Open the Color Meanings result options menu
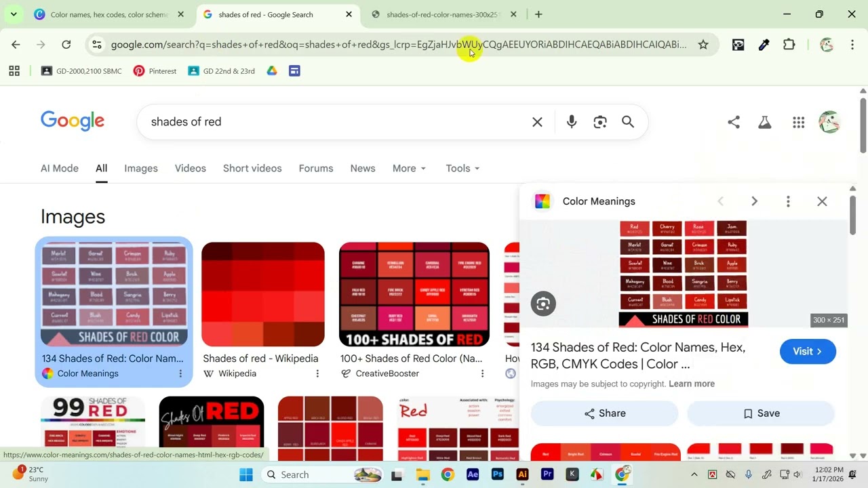Screen dimensions: 868x488 (180, 373)
